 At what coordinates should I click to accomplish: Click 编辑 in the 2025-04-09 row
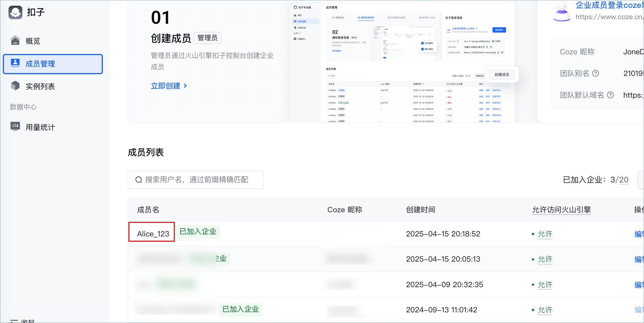639,285
